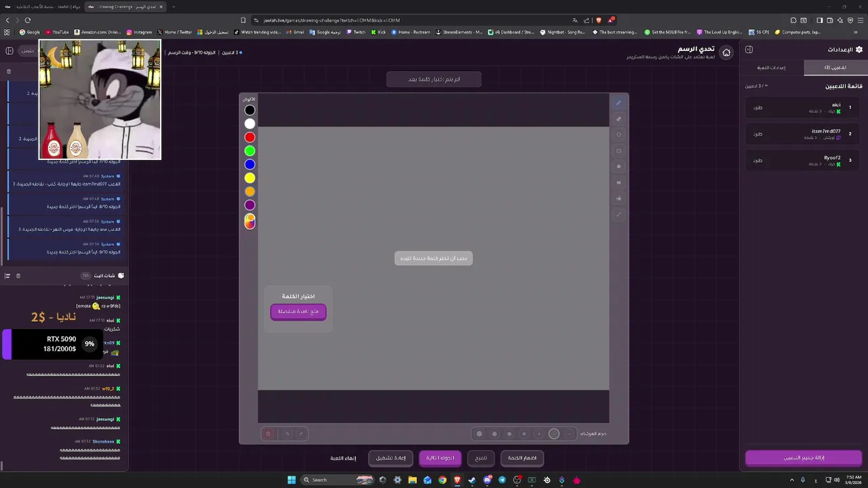The image size is (868, 488).
Task: Pick the orange color swatch
Action: click(250, 192)
